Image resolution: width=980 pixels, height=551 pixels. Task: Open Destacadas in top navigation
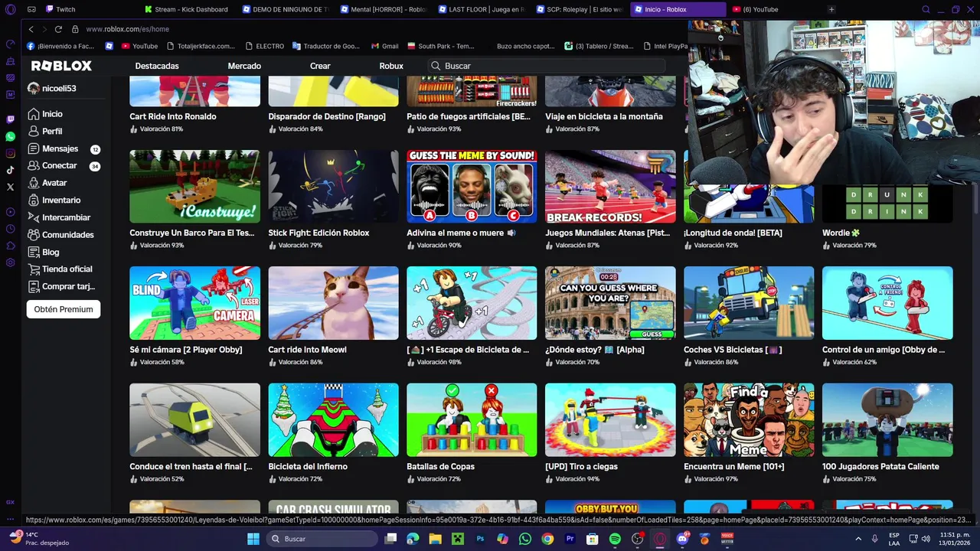tap(157, 66)
